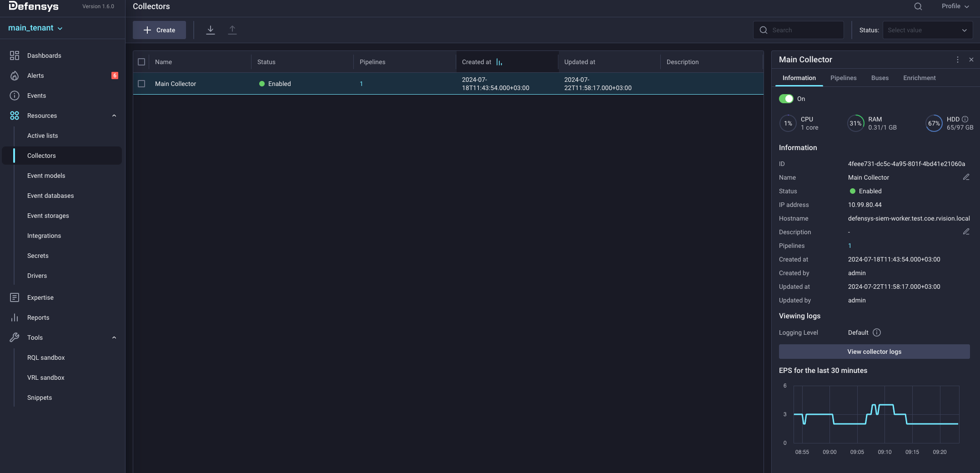Click the info icon next to Logging Level
Image resolution: width=980 pixels, height=473 pixels.
[877, 332]
